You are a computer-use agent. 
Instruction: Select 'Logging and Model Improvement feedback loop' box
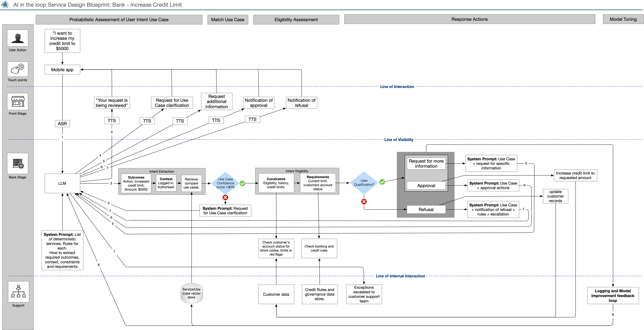click(613, 296)
